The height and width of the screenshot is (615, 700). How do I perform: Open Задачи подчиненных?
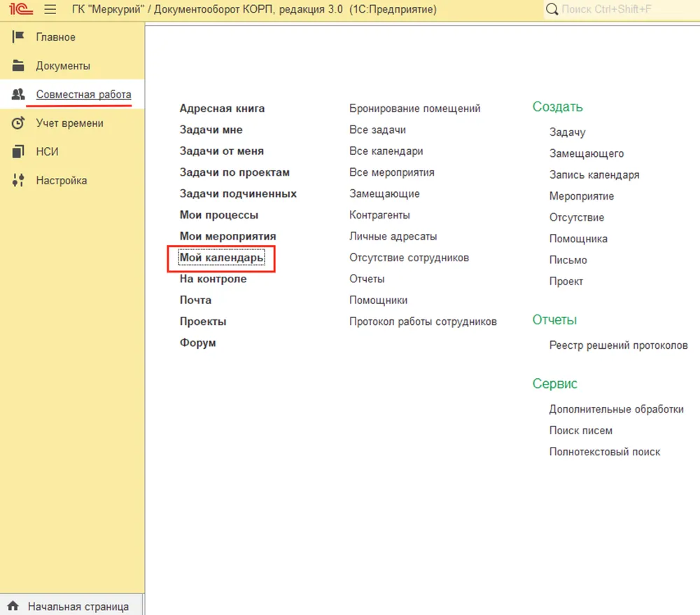tap(238, 194)
